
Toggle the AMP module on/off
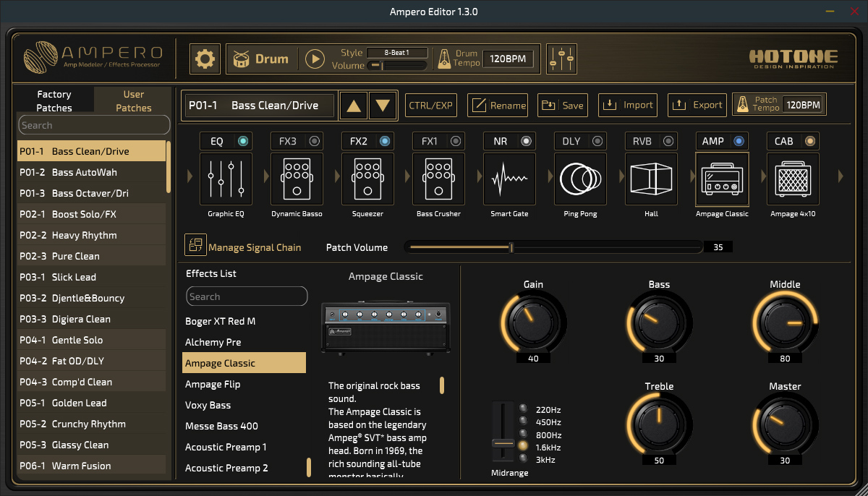click(739, 141)
